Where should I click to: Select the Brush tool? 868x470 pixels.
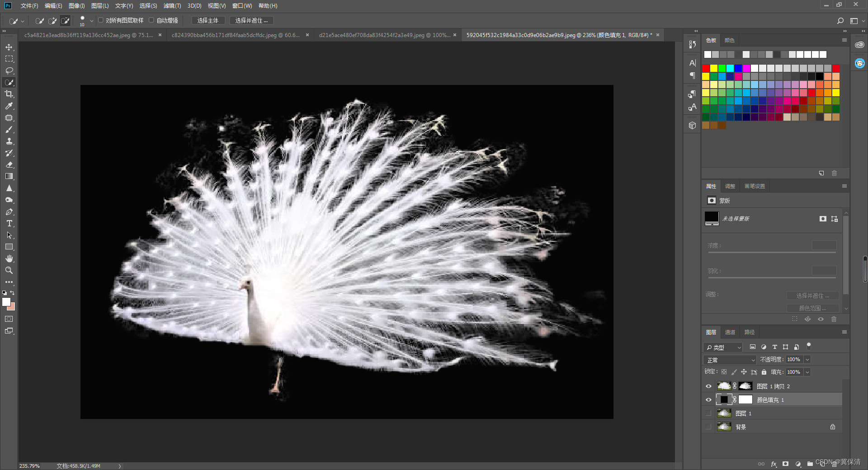tap(9, 129)
